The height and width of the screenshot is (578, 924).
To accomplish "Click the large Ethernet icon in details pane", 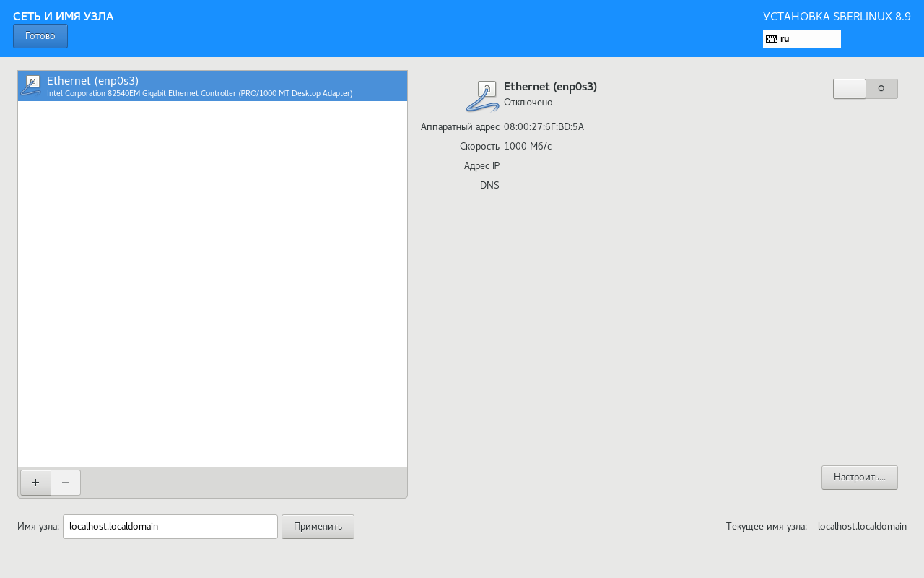I will [x=483, y=97].
